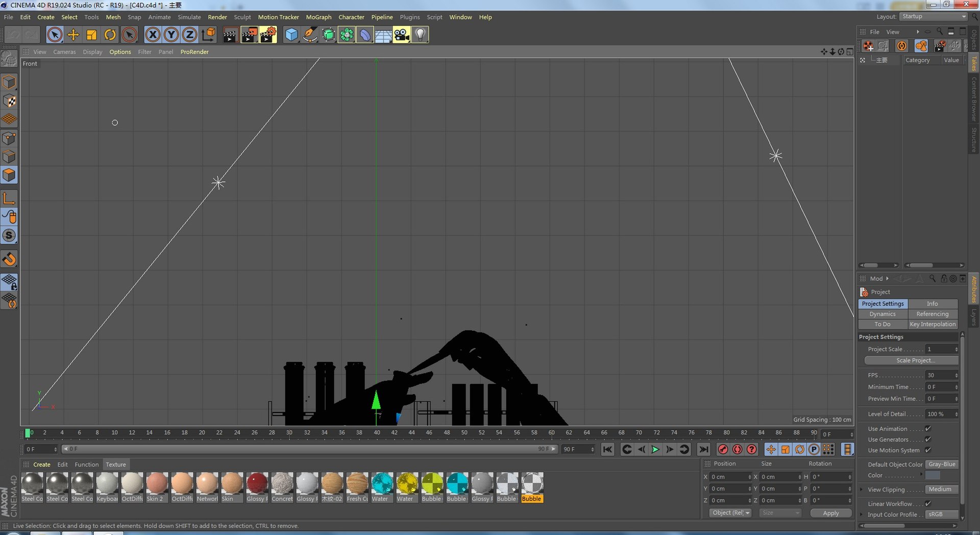
Task: Open Default Object Color Gray-Blue dropdown
Action: 942,464
